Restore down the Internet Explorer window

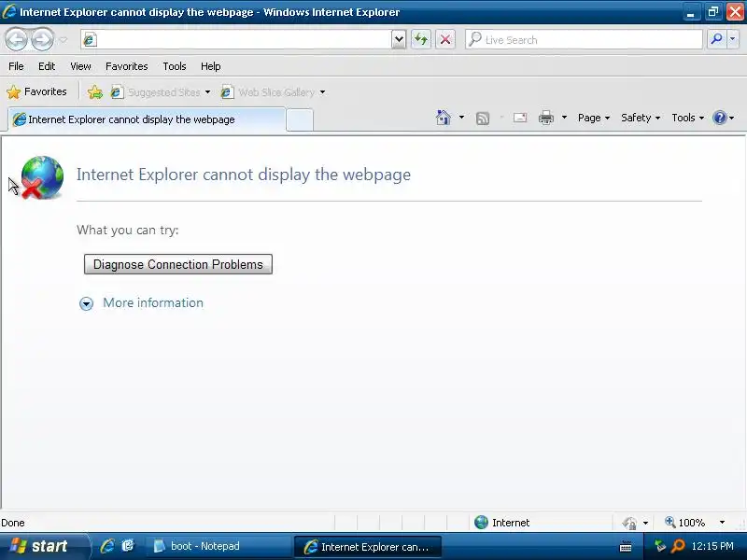[712, 12]
